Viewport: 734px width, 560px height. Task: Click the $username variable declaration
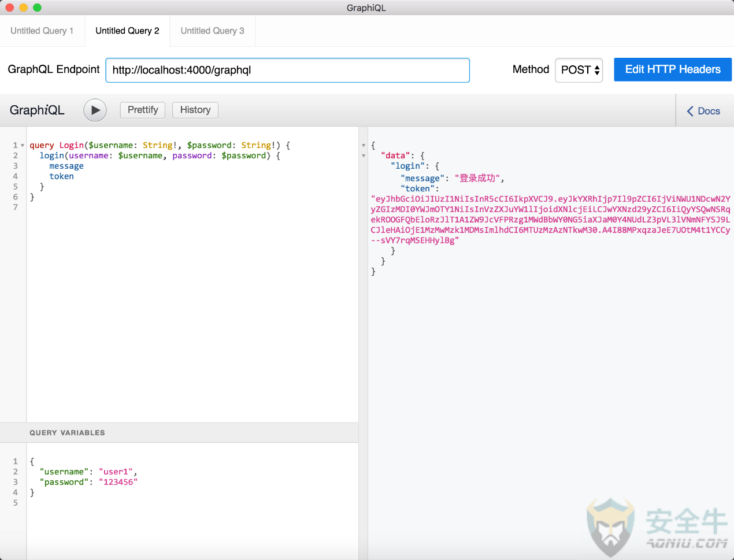pos(111,145)
